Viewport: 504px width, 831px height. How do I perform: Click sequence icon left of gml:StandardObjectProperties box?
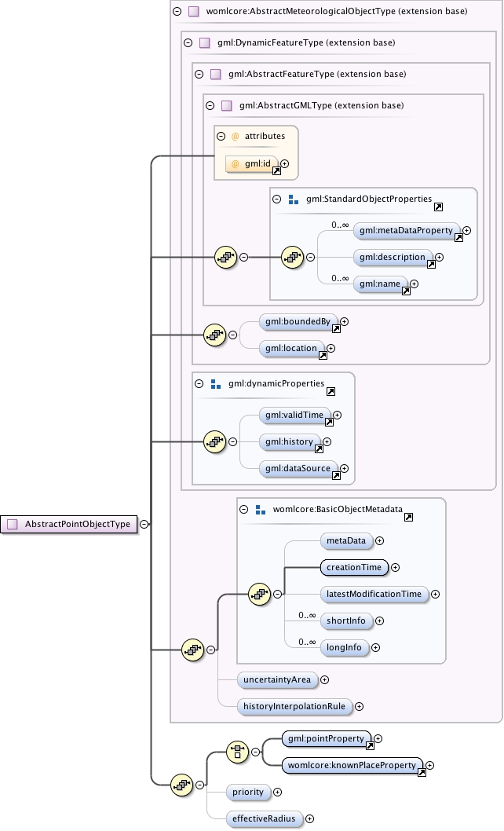click(226, 258)
